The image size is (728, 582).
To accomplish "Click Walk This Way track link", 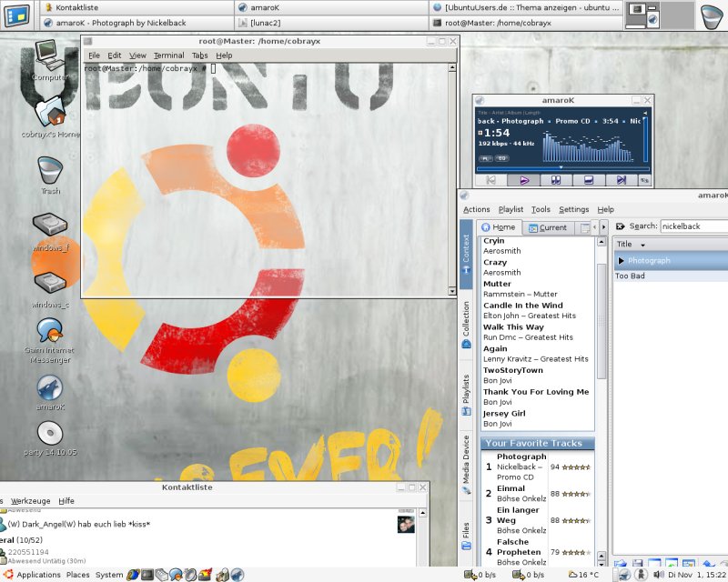I will [x=513, y=326].
